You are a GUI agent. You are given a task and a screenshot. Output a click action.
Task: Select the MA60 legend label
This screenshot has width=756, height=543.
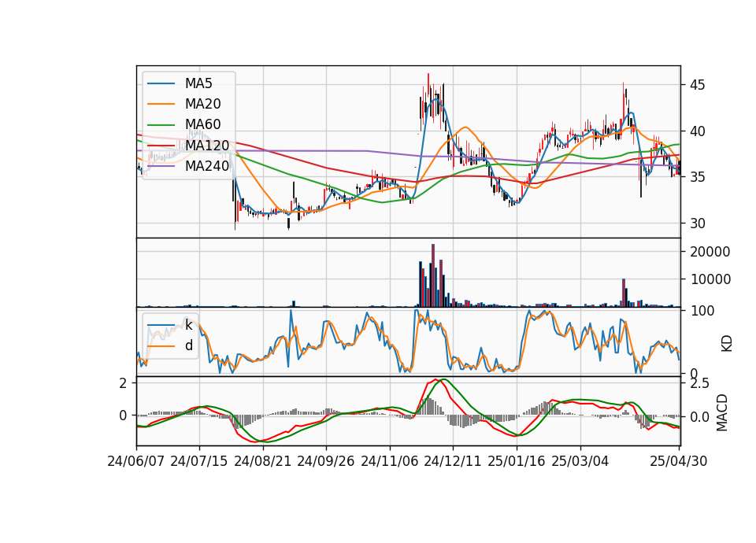(202, 124)
